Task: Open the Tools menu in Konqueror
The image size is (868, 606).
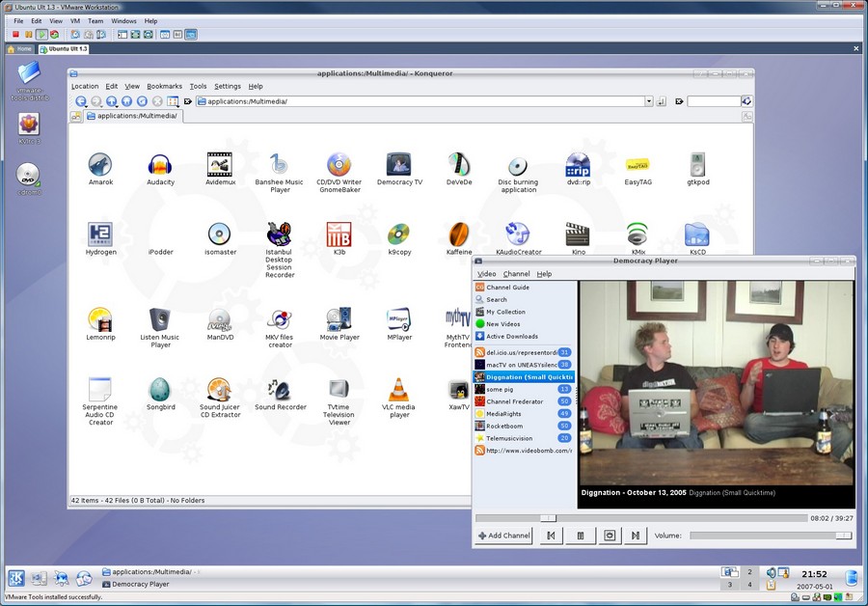Action: point(198,87)
